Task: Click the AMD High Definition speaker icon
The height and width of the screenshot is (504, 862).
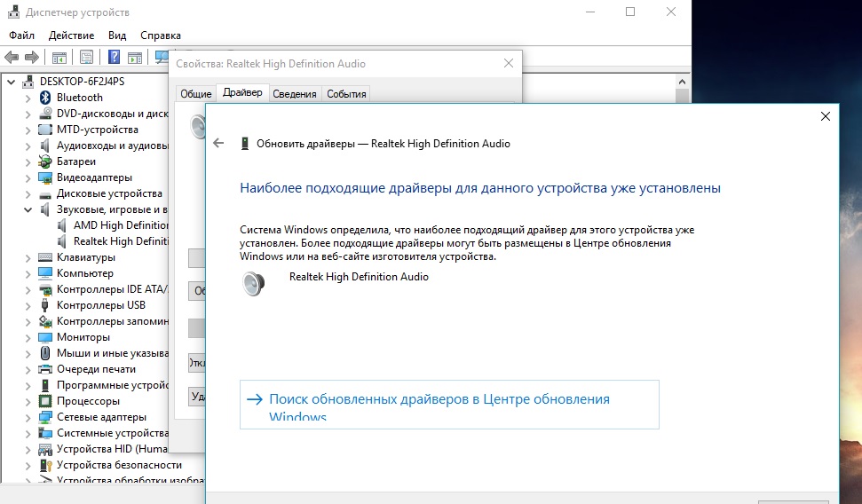Action: pos(62,225)
